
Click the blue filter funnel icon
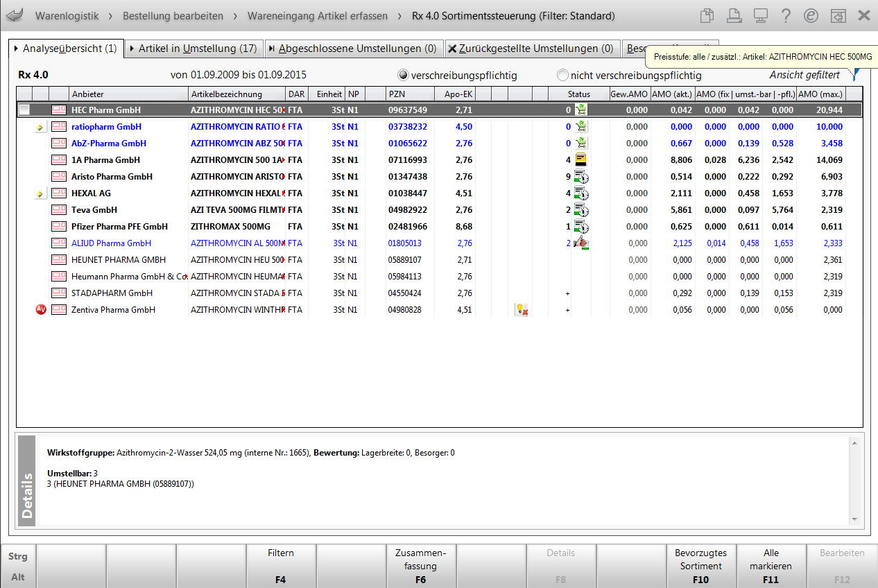[x=856, y=75]
